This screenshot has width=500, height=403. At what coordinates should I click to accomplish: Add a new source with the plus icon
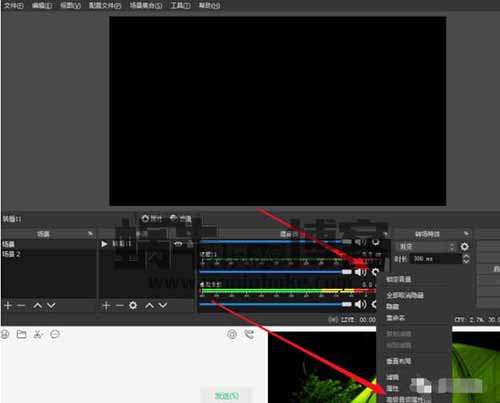(x=106, y=305)
